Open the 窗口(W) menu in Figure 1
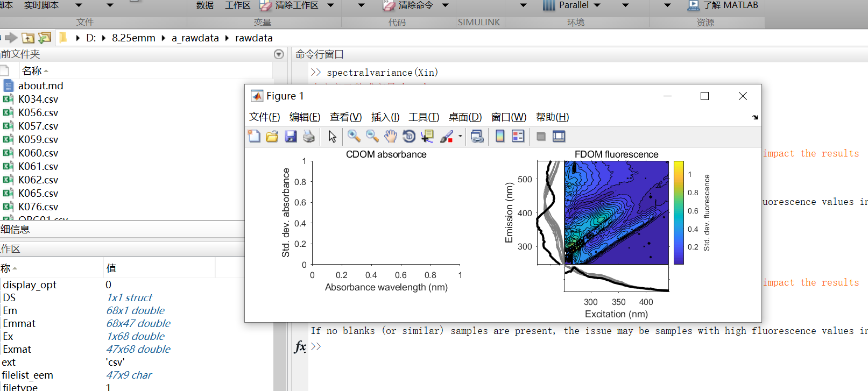Viewport: 868px width, 391px height. pyautogui.click(x=509, y=117)
